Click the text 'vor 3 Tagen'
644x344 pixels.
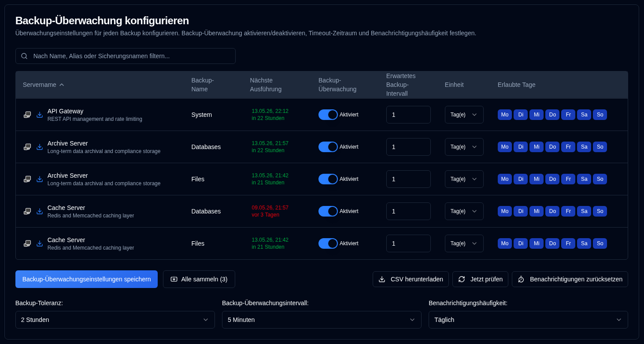coord(265,215)
